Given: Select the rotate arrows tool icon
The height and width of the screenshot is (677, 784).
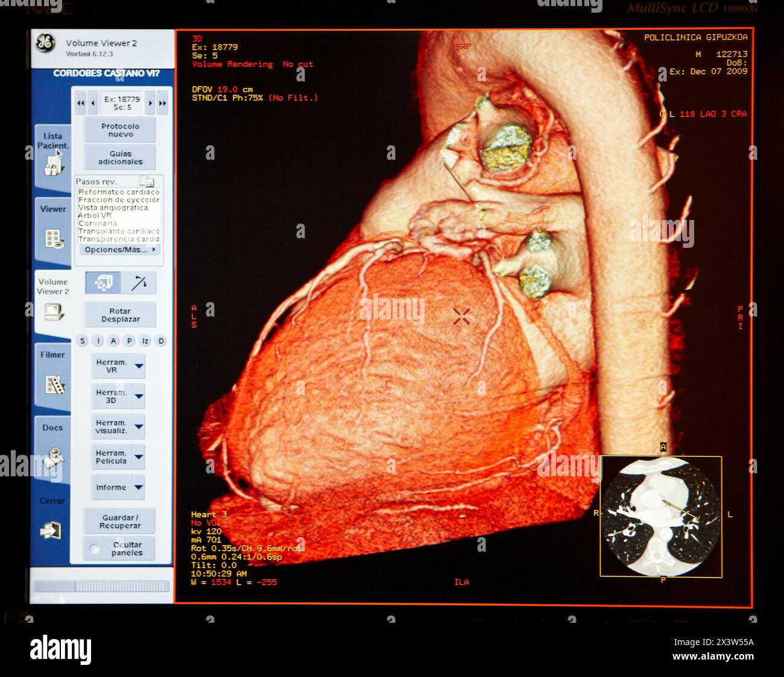Looking at the screenshot, I should coord(139,282).
